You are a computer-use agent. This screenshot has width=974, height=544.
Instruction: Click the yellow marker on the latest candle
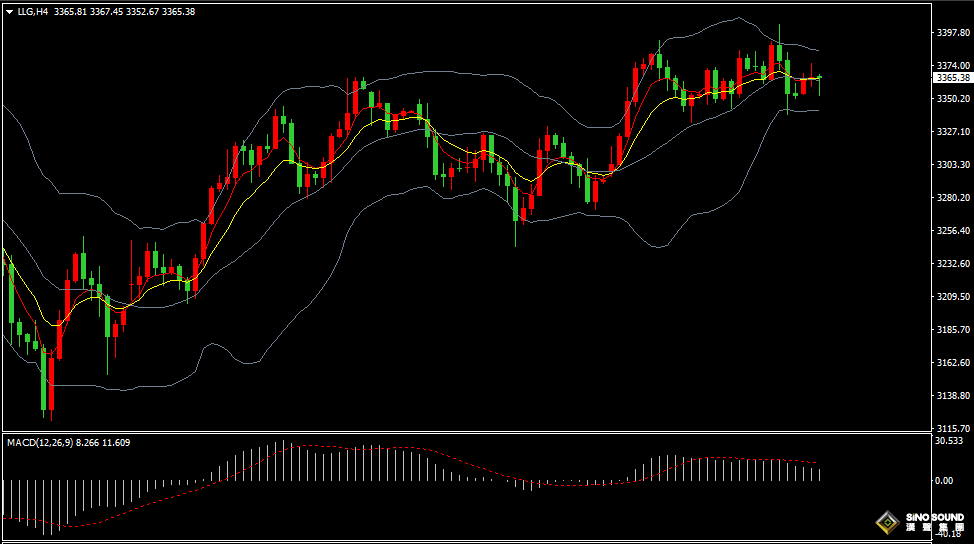point(820,77)
